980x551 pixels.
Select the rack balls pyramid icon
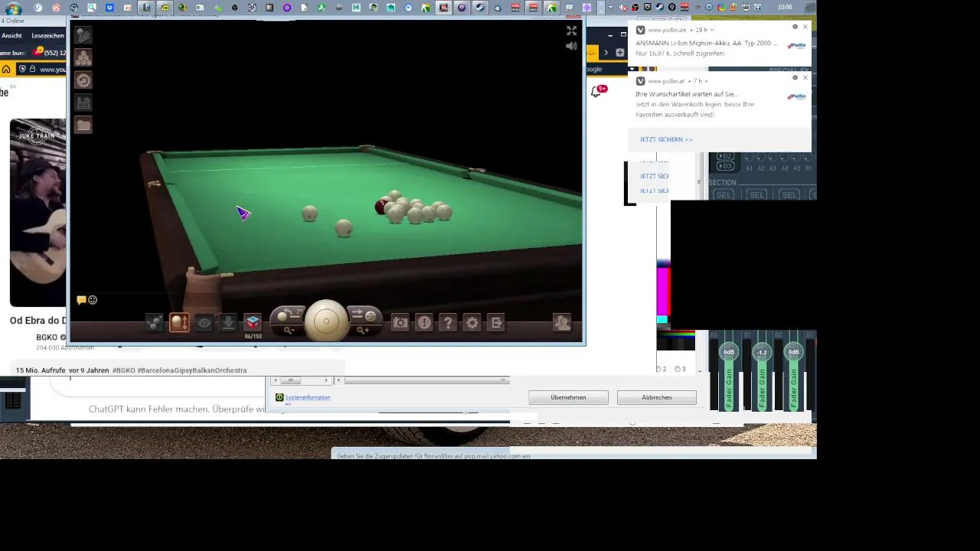83,57
